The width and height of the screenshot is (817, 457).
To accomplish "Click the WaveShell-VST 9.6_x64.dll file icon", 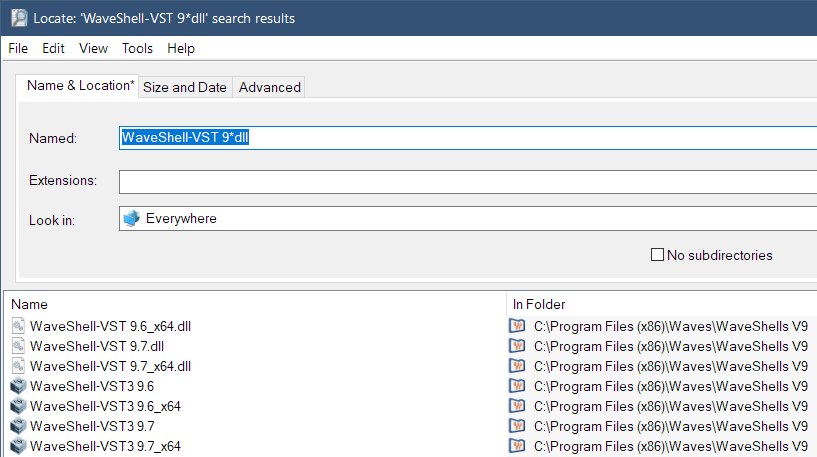I will tap(18, 325).
